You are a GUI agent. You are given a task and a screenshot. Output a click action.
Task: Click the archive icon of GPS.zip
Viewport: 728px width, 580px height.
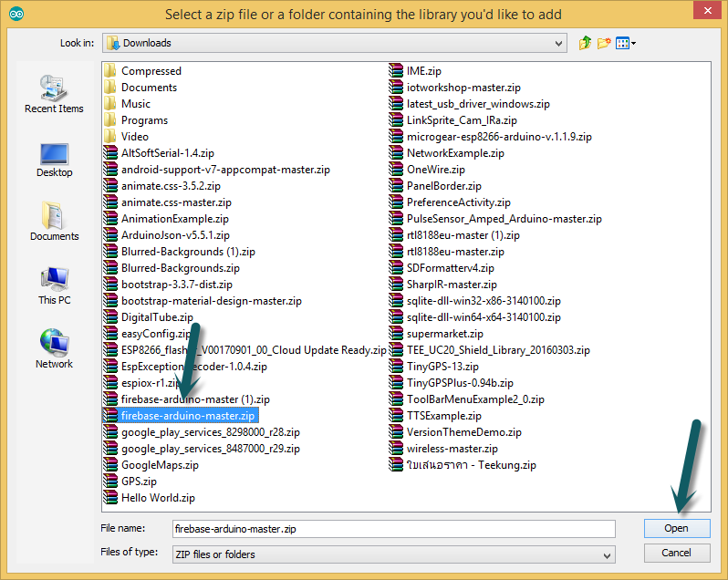pyautogui.click(x=110, y=482)
